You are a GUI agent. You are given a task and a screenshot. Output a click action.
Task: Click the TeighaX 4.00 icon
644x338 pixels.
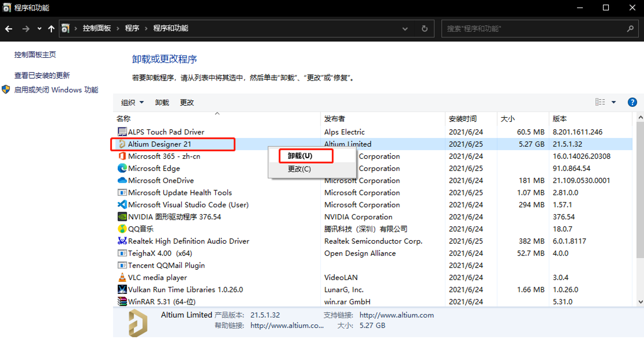coord(122,253)
